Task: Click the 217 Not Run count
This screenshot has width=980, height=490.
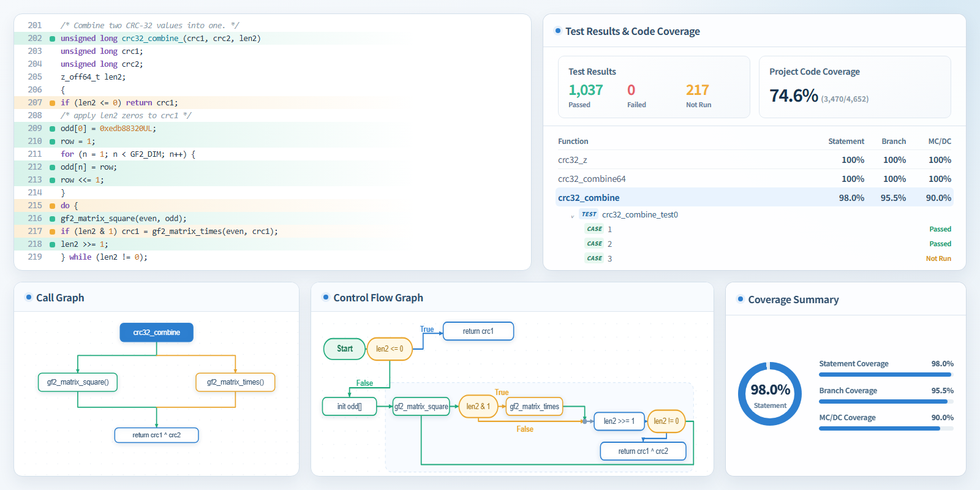Action: [x=698, y=91]
